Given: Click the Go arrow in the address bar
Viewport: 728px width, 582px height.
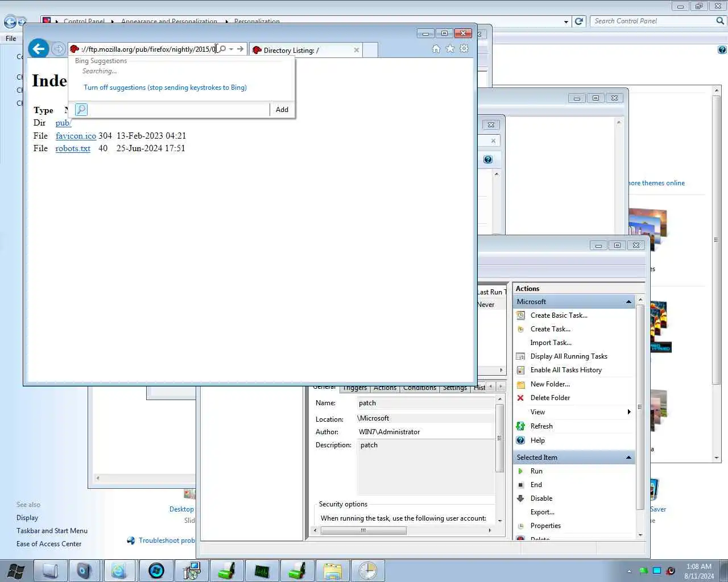Looking at the screenshot, I should 240,49.
